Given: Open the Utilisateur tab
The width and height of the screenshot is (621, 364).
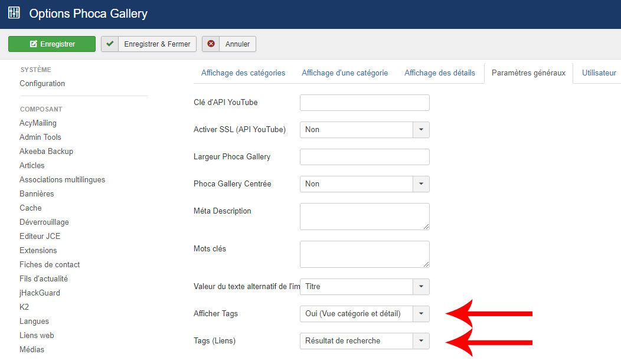Looking at the screenshot, I should [x=599, y=73].
